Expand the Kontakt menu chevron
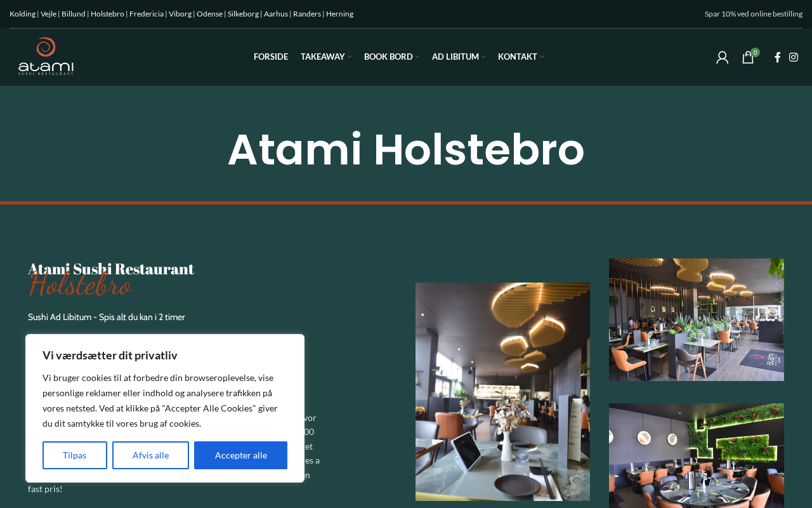This screenshot has height=508, width=812. [542, 57]
